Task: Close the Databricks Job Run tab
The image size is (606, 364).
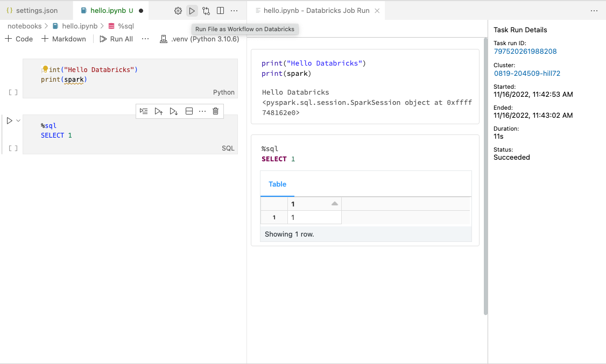Action: click(377, 11)
